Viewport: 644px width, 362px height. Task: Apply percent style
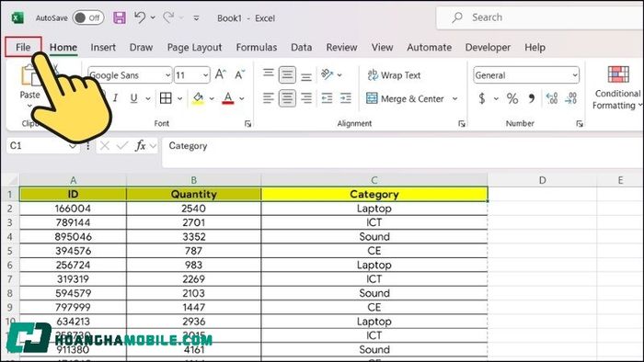coord(512,98)
